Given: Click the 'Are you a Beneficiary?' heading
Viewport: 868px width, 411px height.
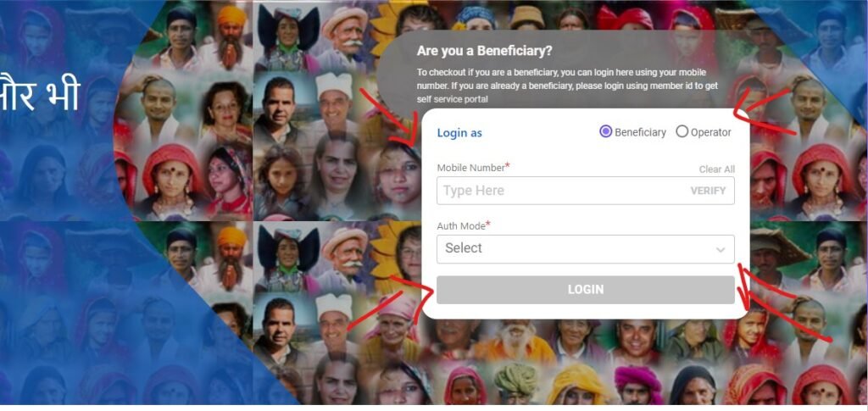Looking at the screenshot, I should (x=484, y=52).
